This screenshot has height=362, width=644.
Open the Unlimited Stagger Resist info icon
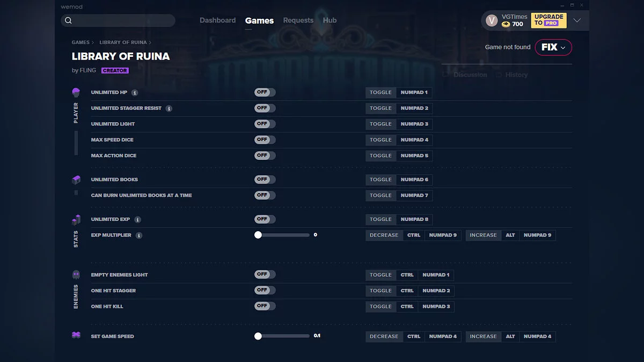pos(169,108)
